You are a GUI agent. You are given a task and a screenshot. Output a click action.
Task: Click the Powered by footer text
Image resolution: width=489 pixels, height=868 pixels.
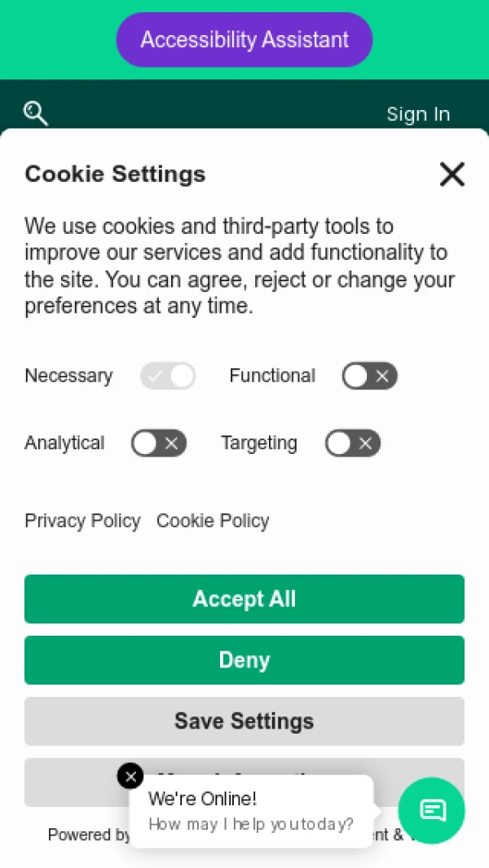point(89,835)
